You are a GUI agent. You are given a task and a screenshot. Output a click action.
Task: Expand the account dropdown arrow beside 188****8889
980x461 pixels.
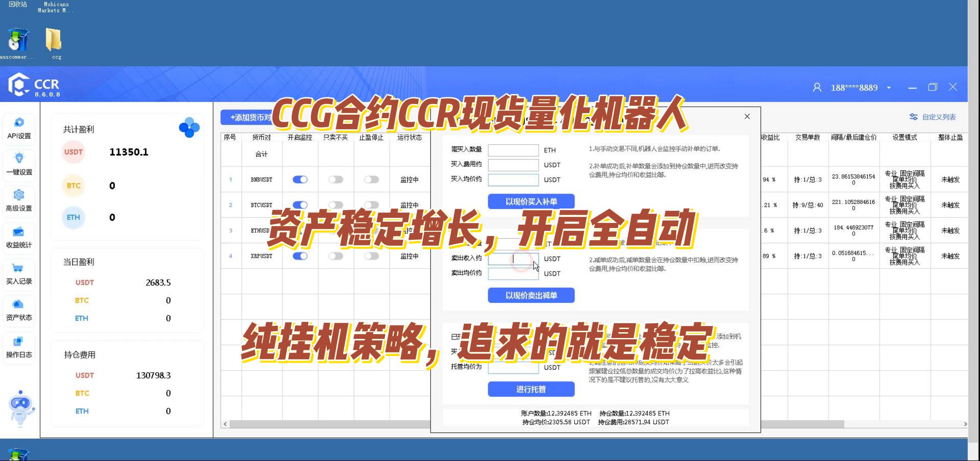(889, 88)
